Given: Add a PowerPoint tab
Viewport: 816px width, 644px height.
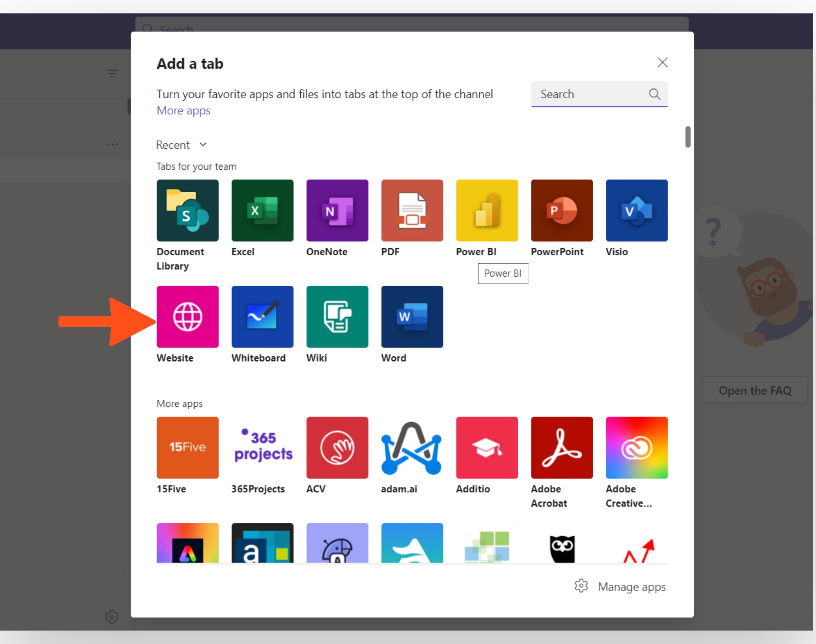Looking at the screenshot, I should (x=562, y=210).
